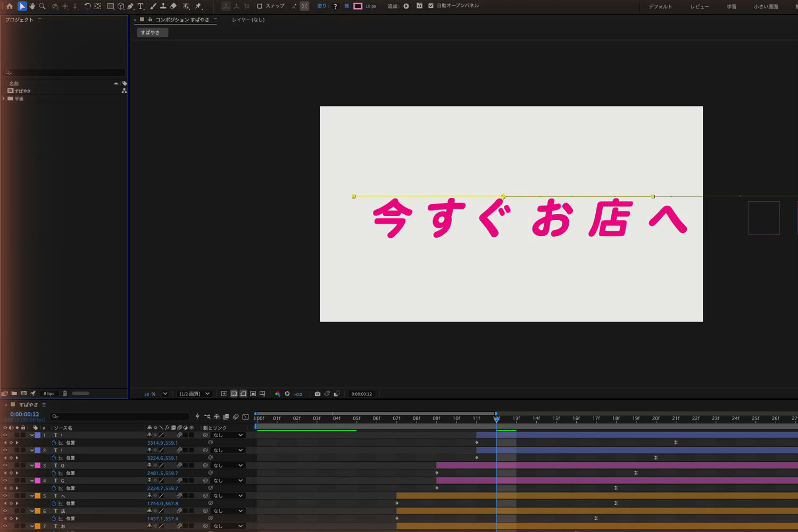Select the 学習 workspace
798x532 pixels.
tap(731, 6)
